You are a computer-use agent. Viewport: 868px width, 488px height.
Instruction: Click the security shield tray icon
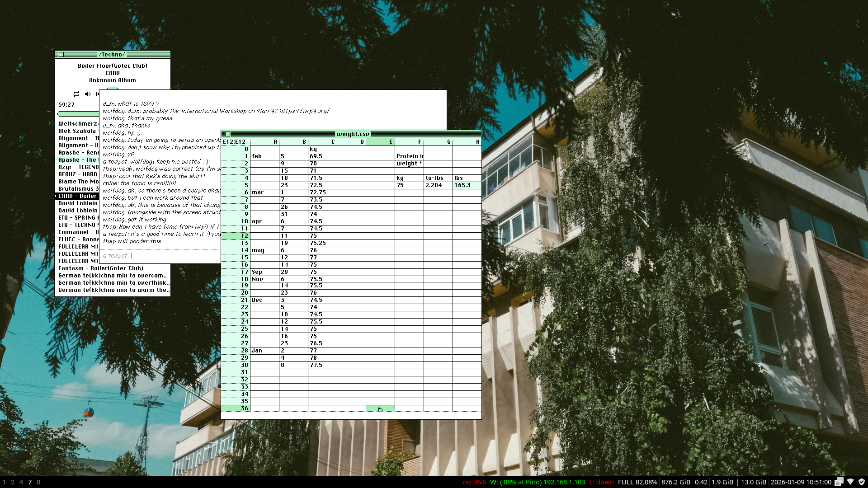[x=862, y=482]
